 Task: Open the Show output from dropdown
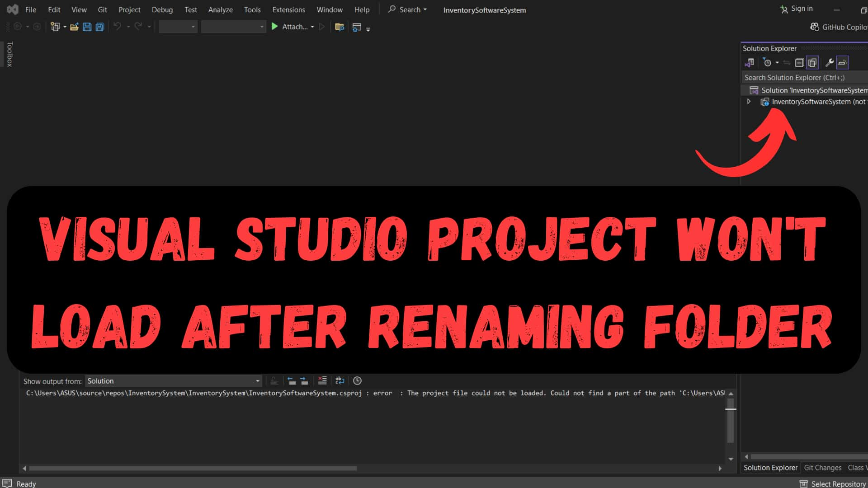coord(173,381)
